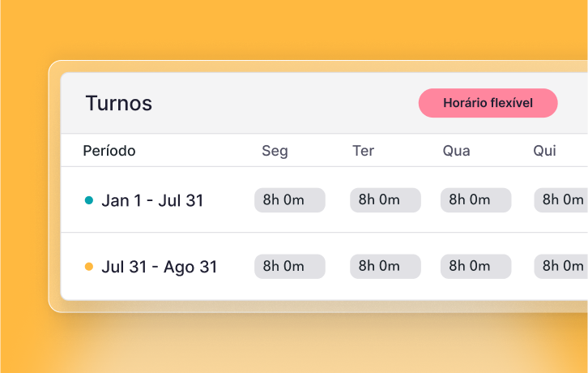Edit Qua hours for Jul 31 - Ago 31
Screen dimensions: 588x373
[475, 266]
